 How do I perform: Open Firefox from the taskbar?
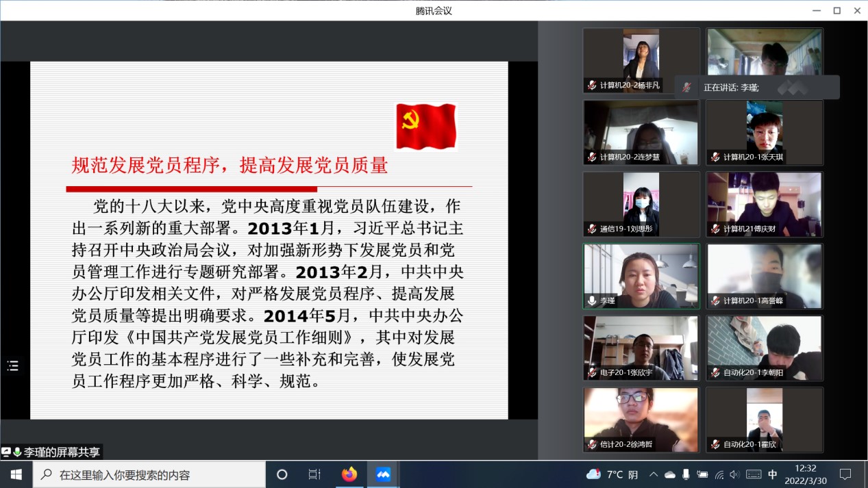click(349, 474)
